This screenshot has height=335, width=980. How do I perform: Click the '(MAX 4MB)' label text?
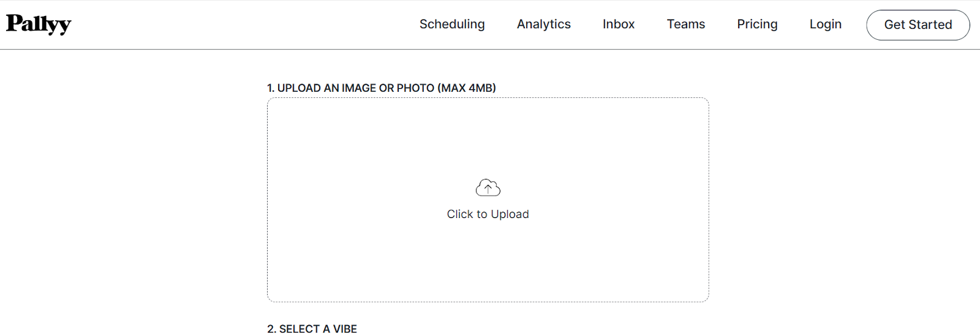(467, 88)
